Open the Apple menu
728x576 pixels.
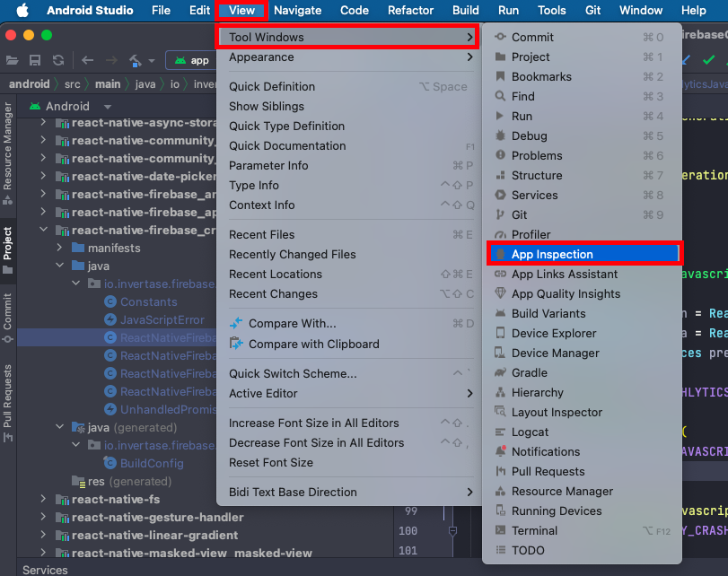point(22,10)
